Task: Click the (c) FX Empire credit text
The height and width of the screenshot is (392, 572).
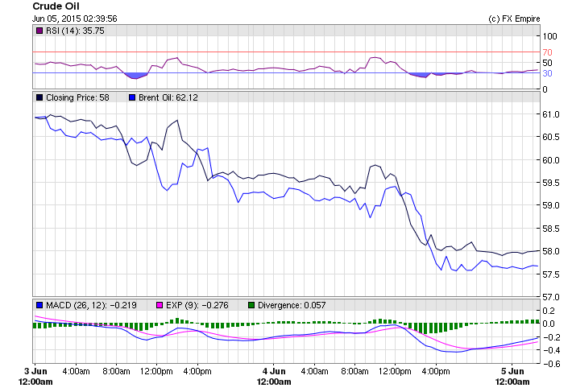Action: pyautogui.click(x=514, y=19)
